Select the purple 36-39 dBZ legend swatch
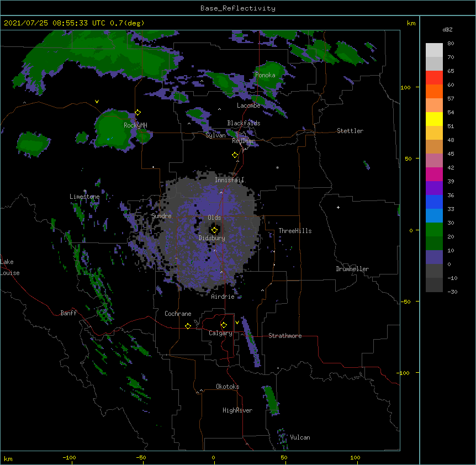This screenshot has height=465, width=476. click(434, 188)
